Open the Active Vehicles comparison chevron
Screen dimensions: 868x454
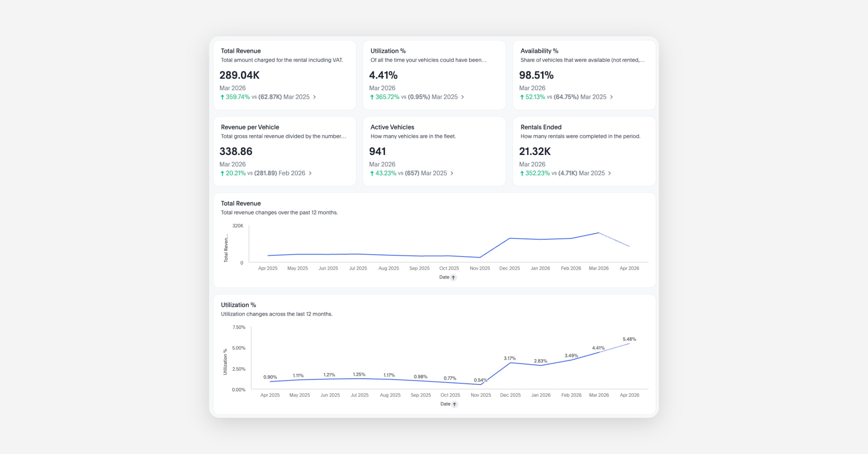coord(452,173)
